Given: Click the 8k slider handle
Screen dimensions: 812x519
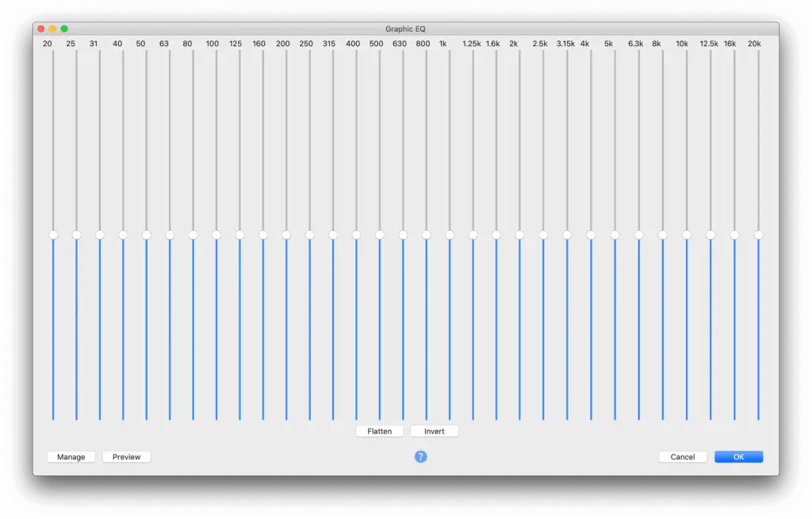Looking at the screenshot, I should (662, 236).
